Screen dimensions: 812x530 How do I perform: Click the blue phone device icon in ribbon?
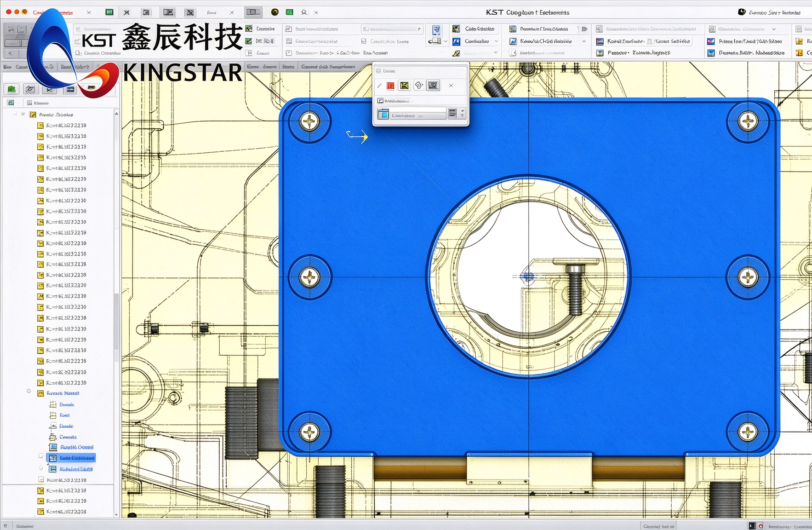436,30
